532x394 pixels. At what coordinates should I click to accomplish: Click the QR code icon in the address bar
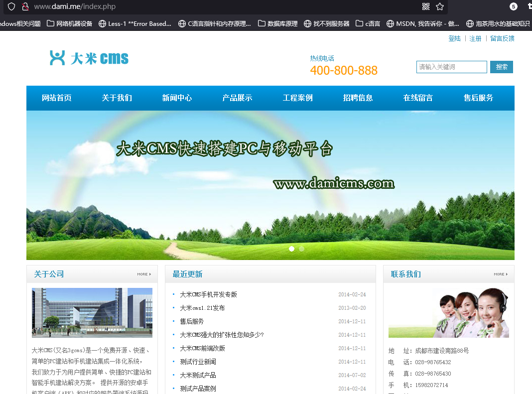pyautogui.click(x=427, y=7)
